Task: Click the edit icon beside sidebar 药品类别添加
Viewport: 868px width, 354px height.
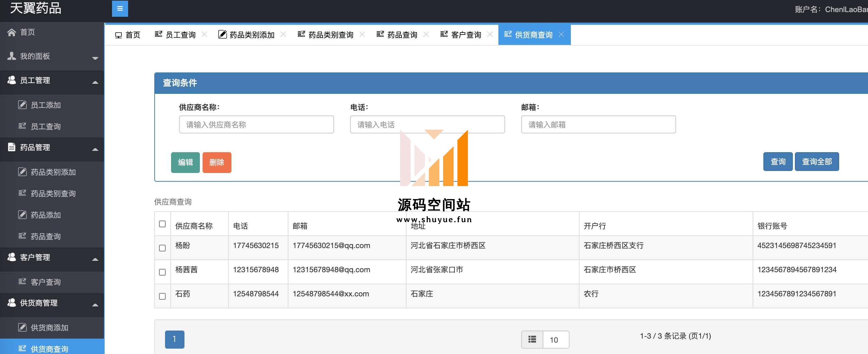Action: 22,172
